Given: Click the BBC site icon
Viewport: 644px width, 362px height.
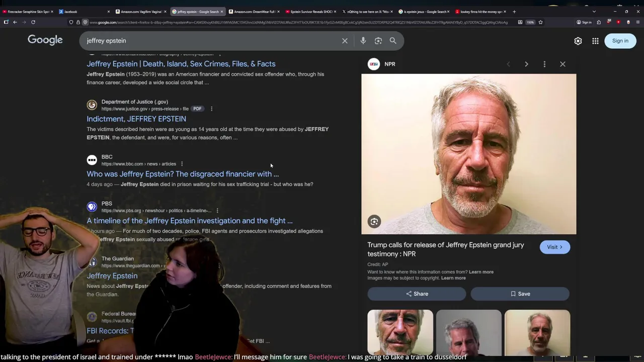Looking at the screenshot, I should click(92, 160).
